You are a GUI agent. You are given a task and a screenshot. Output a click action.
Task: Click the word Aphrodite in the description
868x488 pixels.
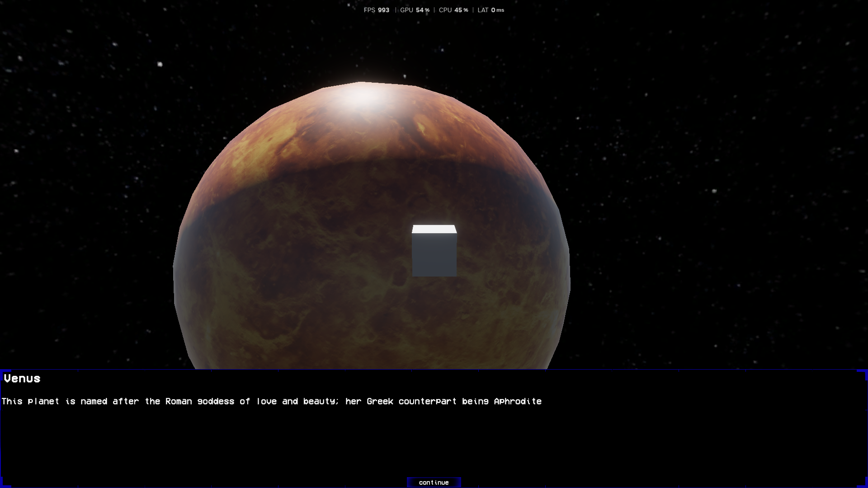coord(518,401)
